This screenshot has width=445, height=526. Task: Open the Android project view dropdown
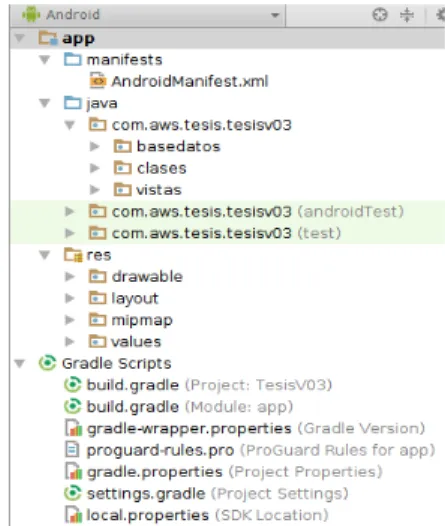(x=148, y=15)
